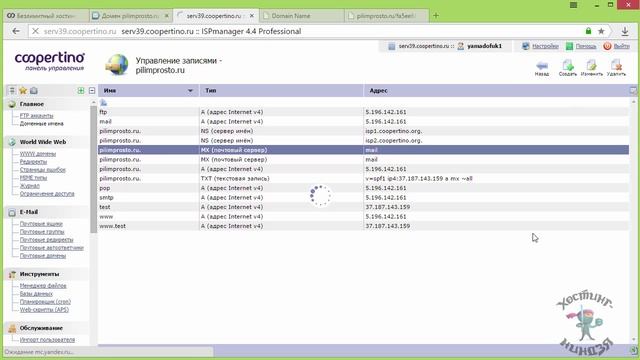Click the Изменить edit record icon

591,65
